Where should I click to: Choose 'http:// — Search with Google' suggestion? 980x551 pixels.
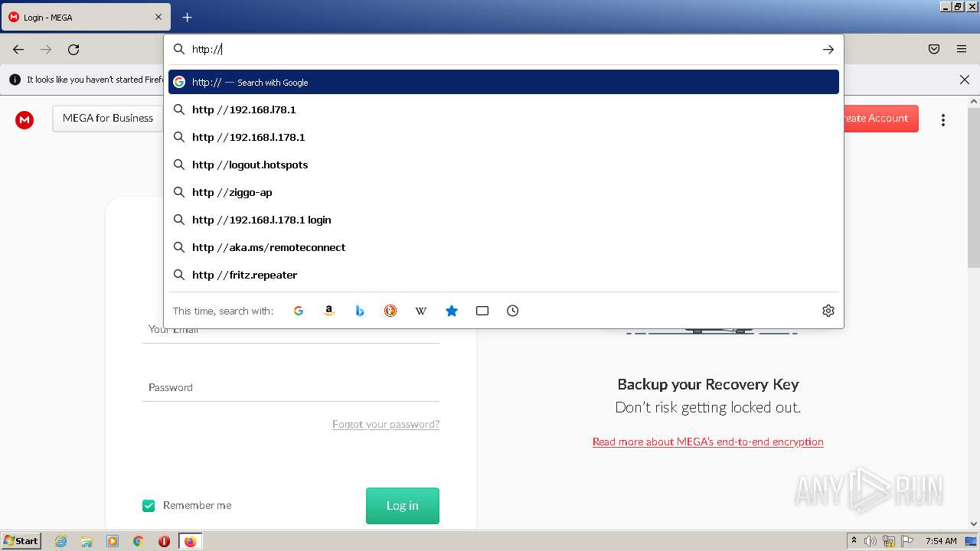(504, 82)
